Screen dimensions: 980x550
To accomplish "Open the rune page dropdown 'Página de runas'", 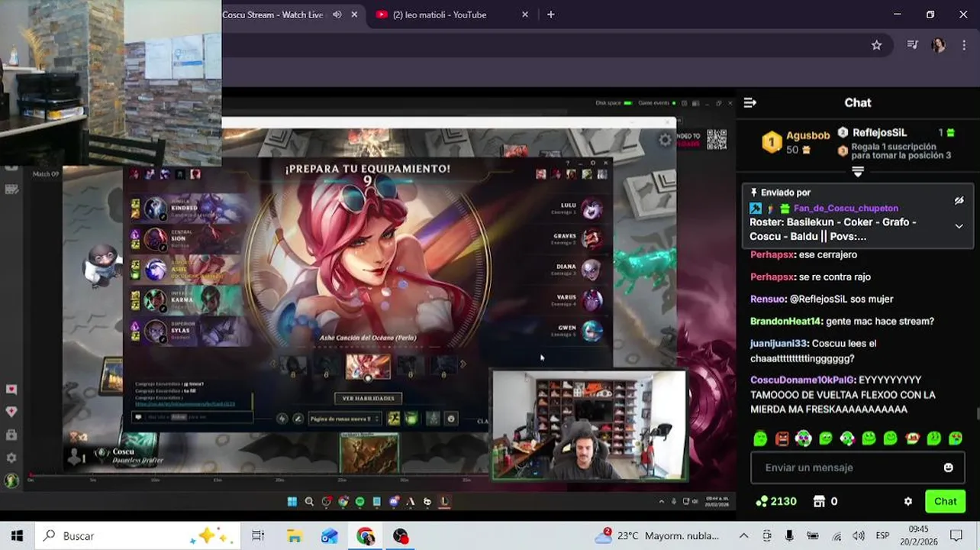I will 344,419.
